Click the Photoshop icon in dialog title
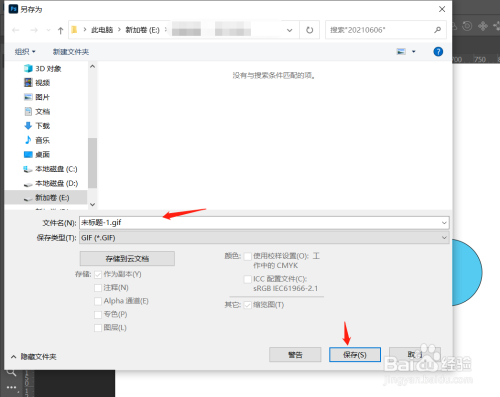Screen dimensions: 500x397 pyautogui.click(x=13, y=9)
